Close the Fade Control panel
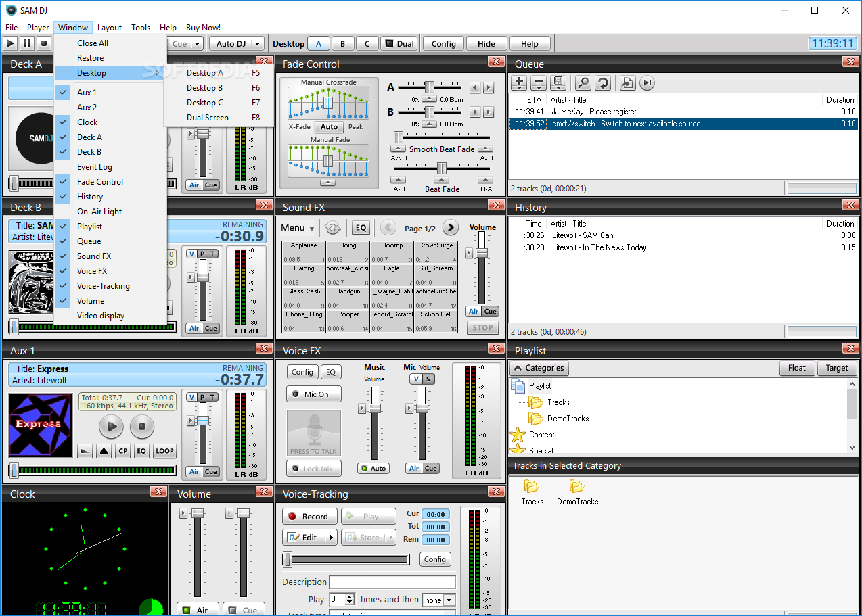 pos(497,62)
